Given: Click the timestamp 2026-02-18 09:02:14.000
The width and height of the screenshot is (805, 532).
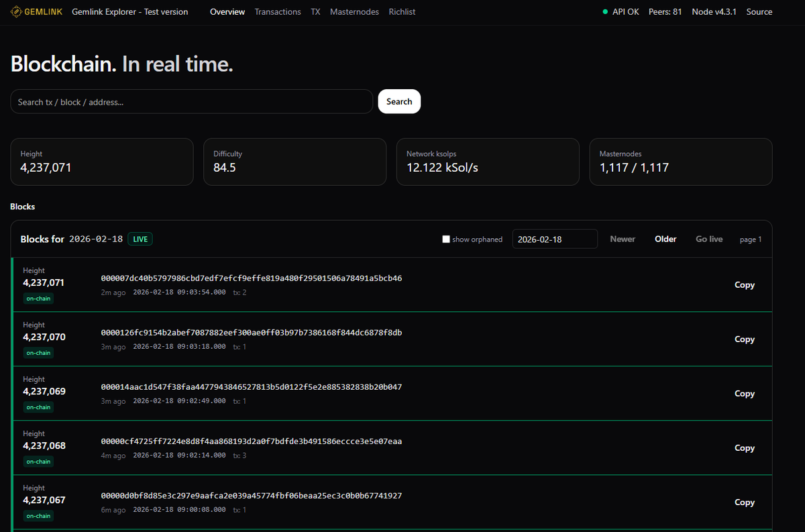Looking at the screenshot, I should click(x=180, y=456).
